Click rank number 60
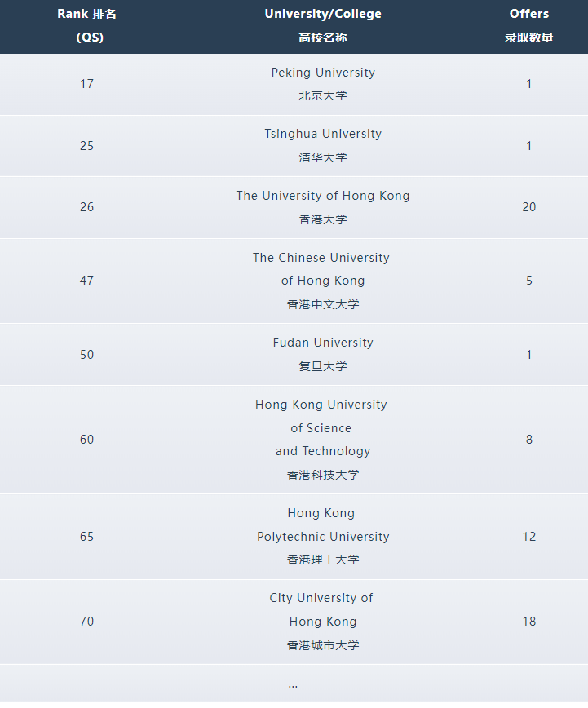This screenshot has width=588, height=708. point(87,440)
